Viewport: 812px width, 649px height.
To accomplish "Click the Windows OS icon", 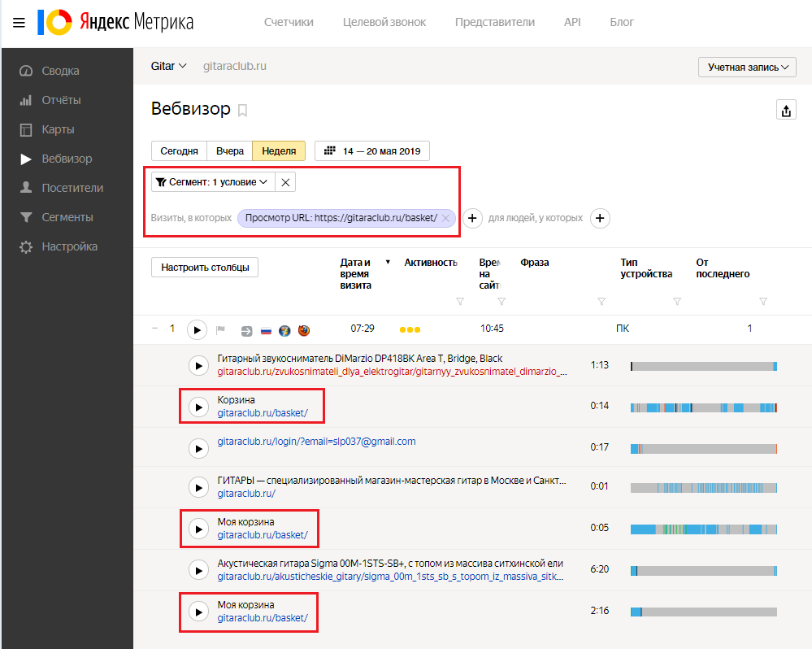I will pos(284,331).
